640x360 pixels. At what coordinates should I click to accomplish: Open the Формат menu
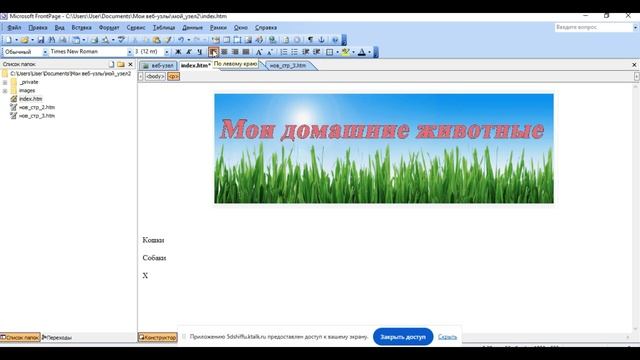coord(109,28)
